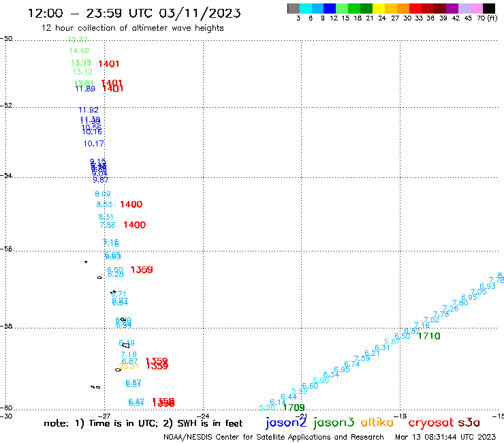Click the title '12:00 – 23:59 UTC 03/11/2023'

point(134,14)
